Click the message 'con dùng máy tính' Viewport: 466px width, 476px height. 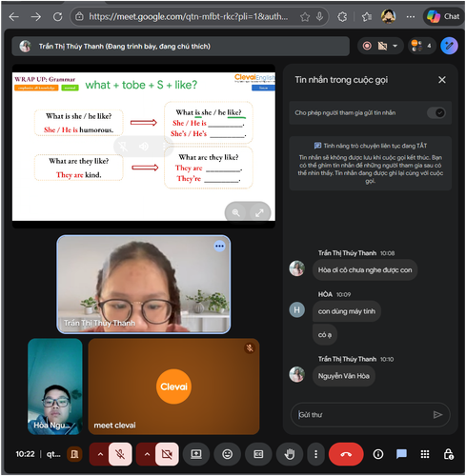(x=347, y=311)
